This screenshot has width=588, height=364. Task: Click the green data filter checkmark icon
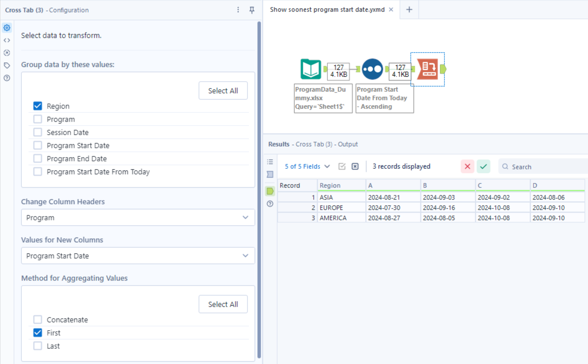click(x=483, y=166)
